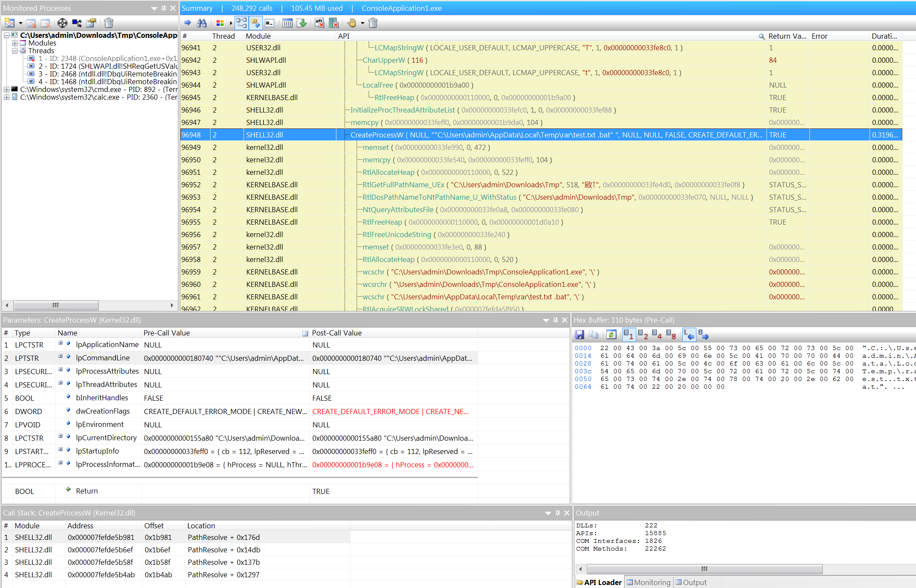Click the Module column header

tap(258, 36)
